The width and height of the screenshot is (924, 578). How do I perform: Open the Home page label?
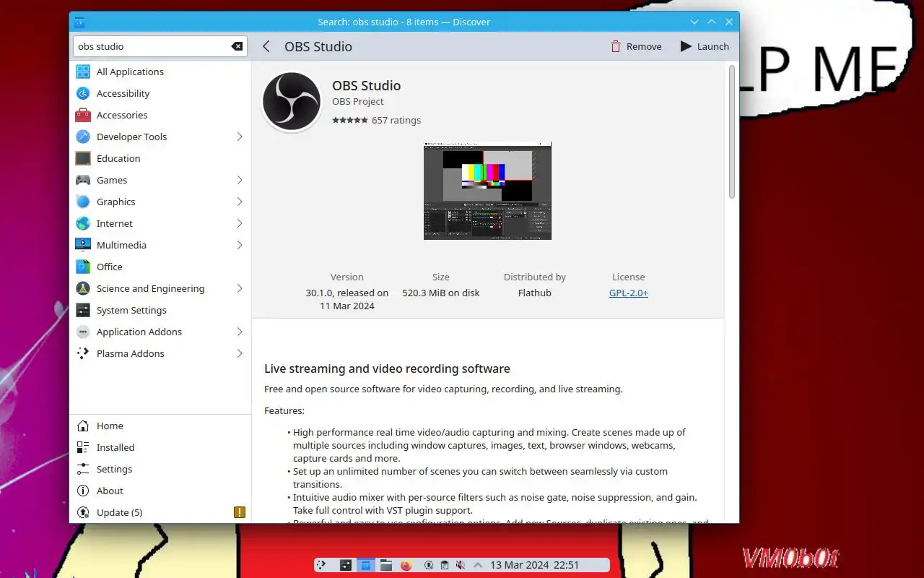110,426
